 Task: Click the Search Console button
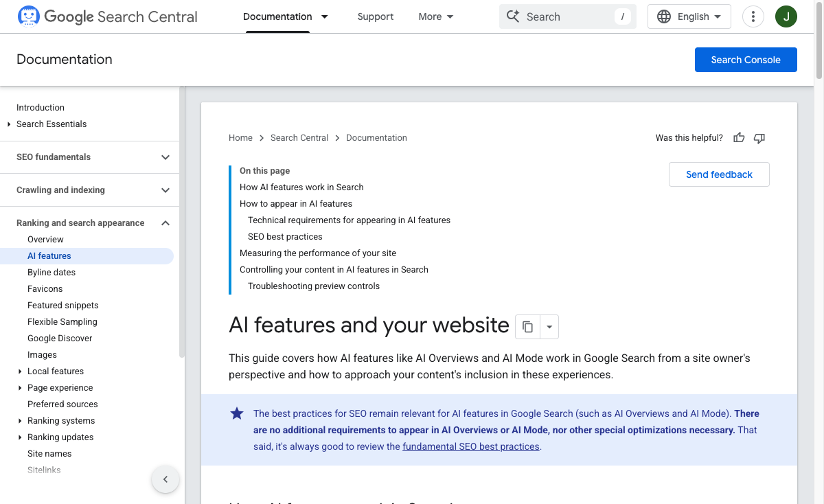click(746, 60)
